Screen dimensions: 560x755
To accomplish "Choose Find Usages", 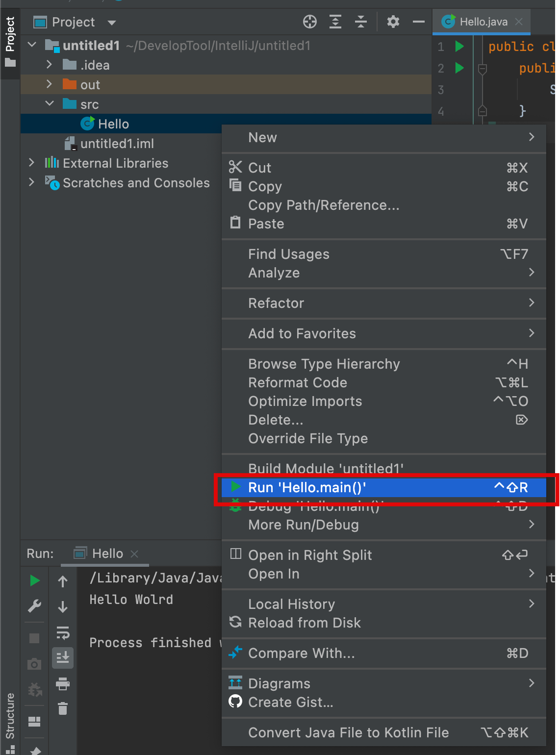I will click(x=384, y=254).
